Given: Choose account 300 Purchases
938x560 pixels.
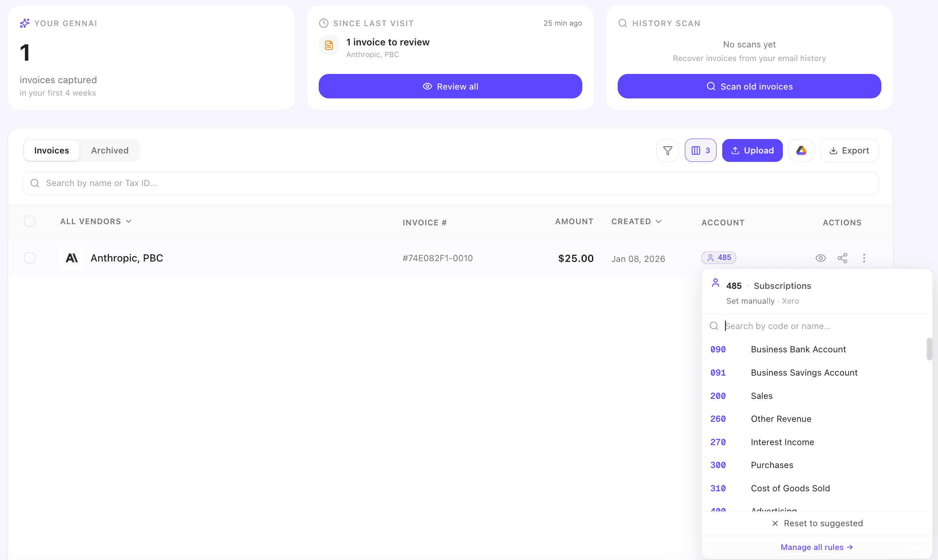Looking at the screenshot, I should (814, 465).
